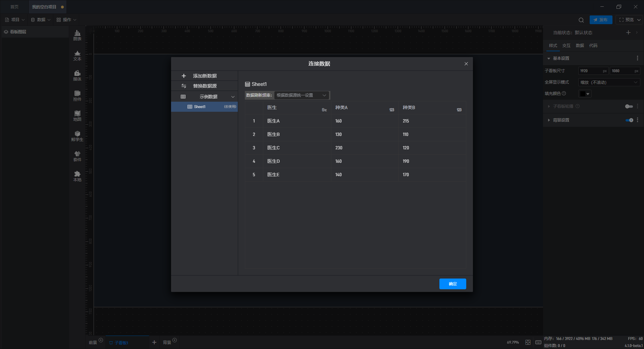Open the 数据刷新频率 dropdown
Viewport: 644px width, 349px height.
tap(302, 95)
